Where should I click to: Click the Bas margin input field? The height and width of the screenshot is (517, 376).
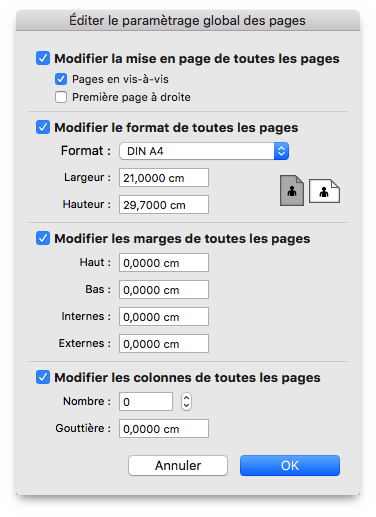[164, 290]
